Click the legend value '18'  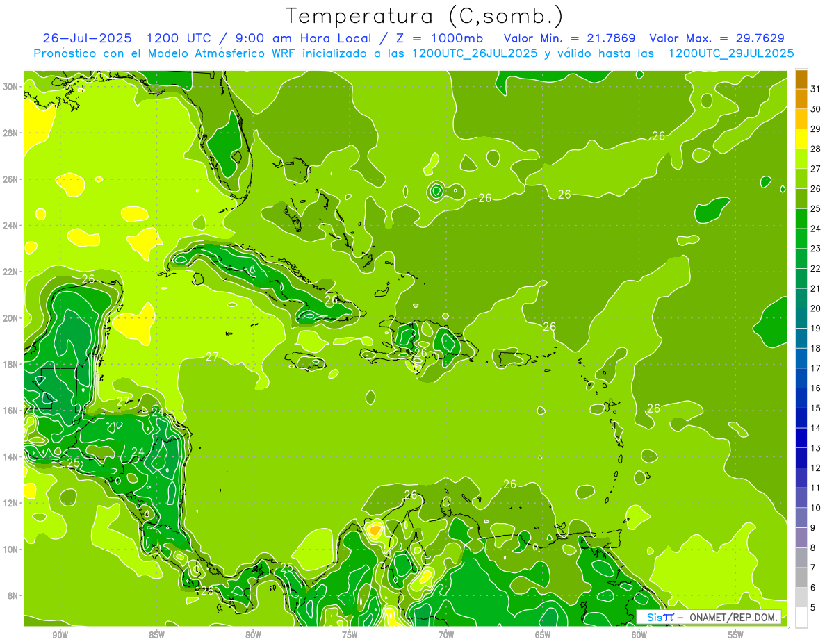coord(816,348)
